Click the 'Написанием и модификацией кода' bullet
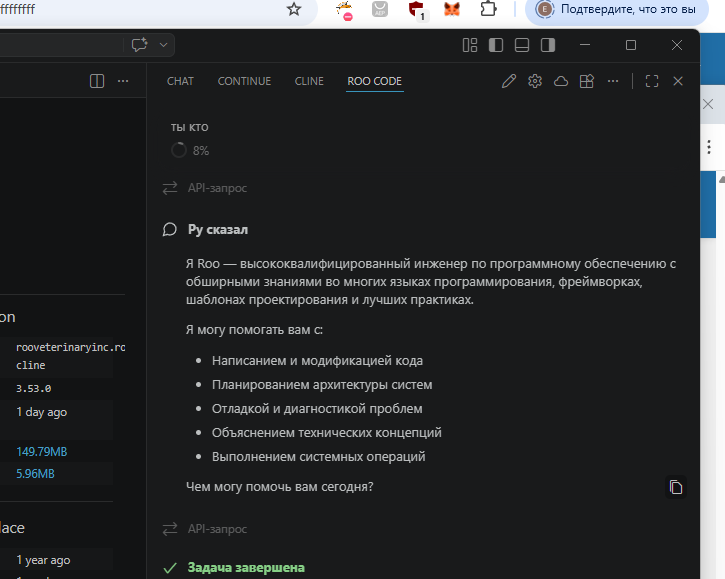 (317, 361)
